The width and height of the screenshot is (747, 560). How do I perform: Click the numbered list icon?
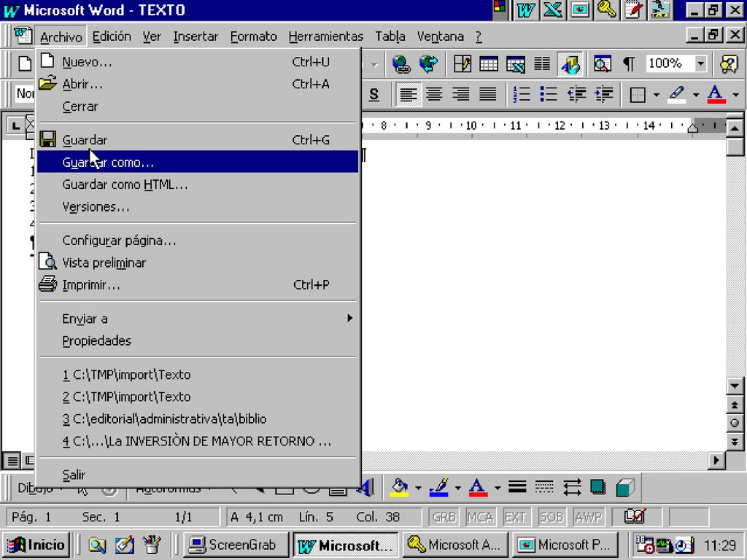click(x=522, y=94)
